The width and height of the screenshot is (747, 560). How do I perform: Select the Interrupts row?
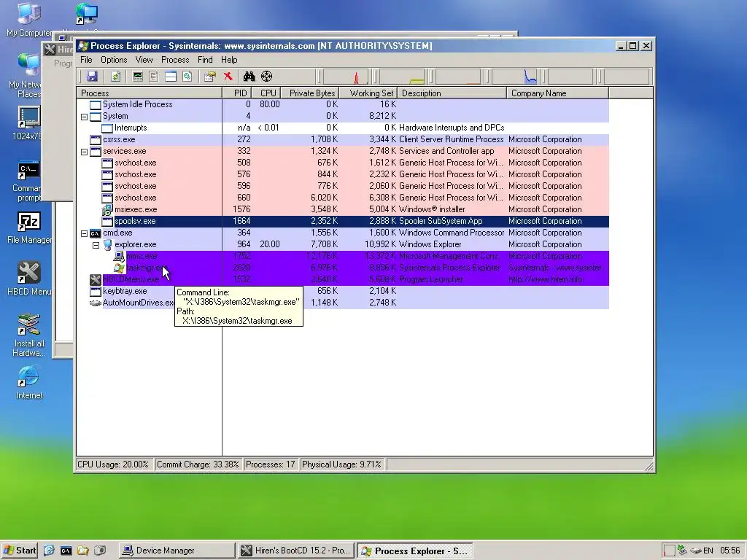coord(343,128)
